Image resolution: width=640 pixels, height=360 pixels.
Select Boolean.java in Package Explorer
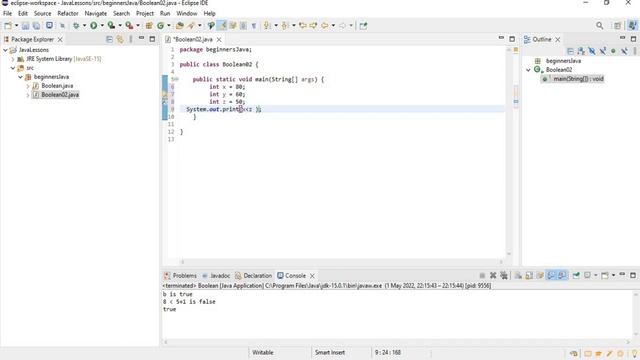tap(57, 86)
